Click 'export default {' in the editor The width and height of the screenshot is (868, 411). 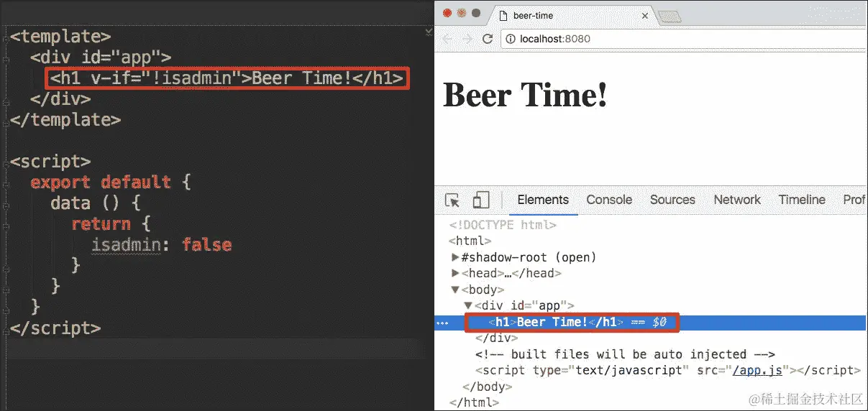tap(111, 183)
